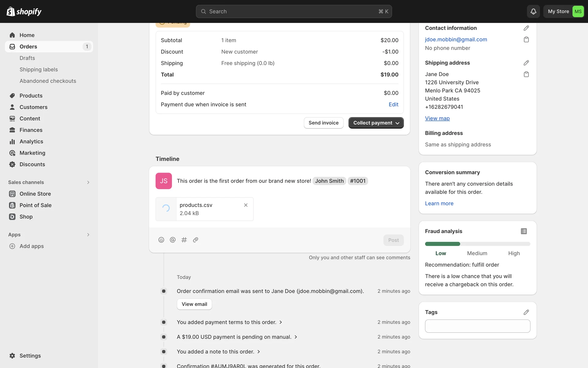
Task: Click the hashtag reference icon
Action: 184,240
